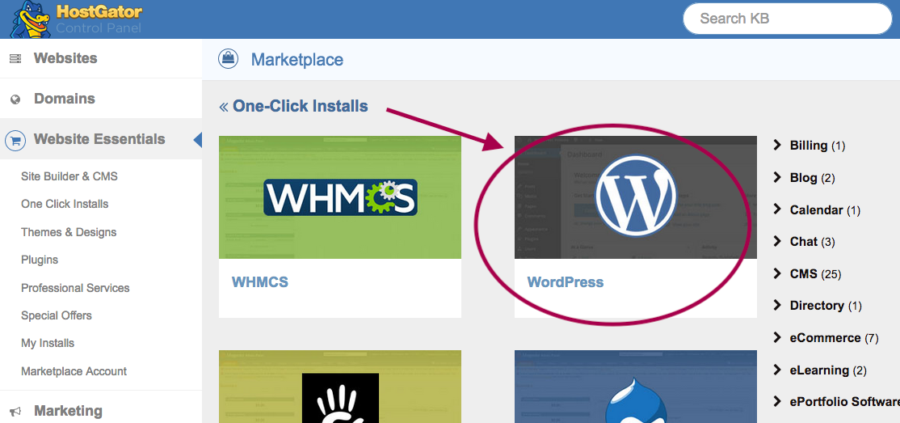Image resolution: width=900 pixels, height=423 pixels.
Task: Open Site Builder & CMS
Action: click(x=69, y=176)
